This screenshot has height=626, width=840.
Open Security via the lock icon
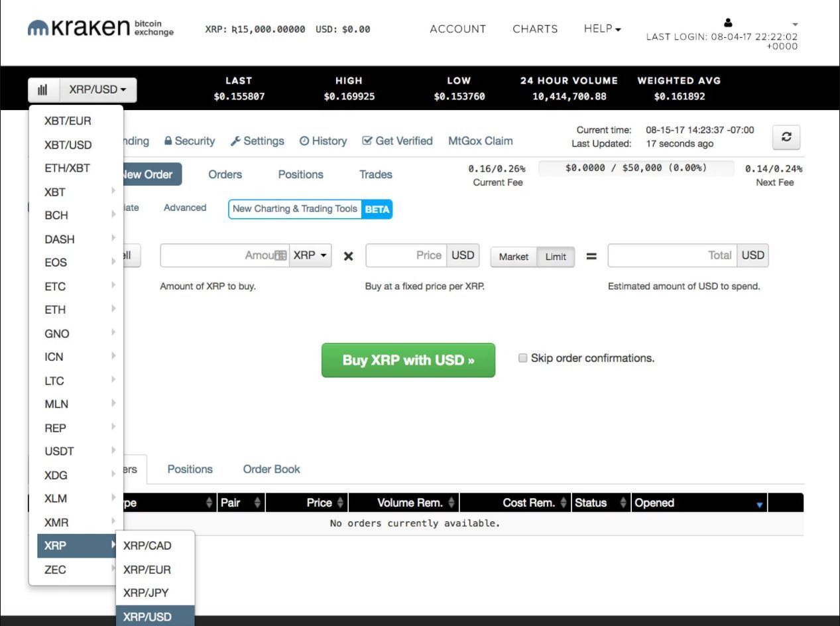click(168, 141)
